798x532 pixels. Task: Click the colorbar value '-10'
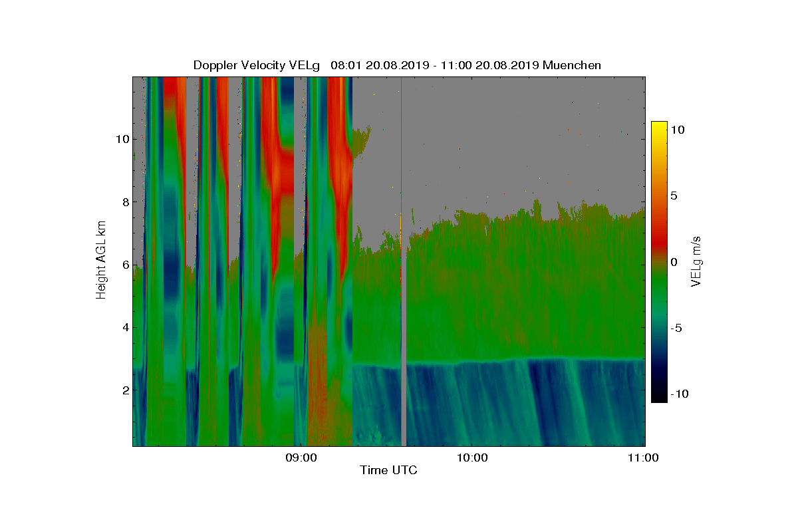click(679, 394)
